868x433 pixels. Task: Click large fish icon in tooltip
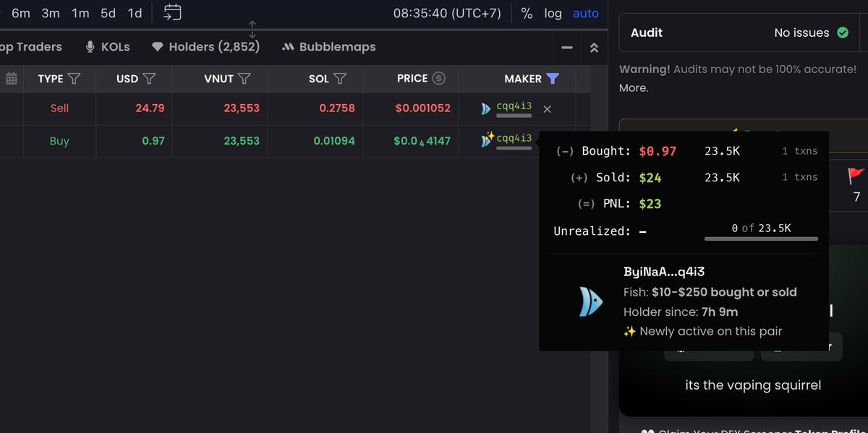tap(591, 301)
